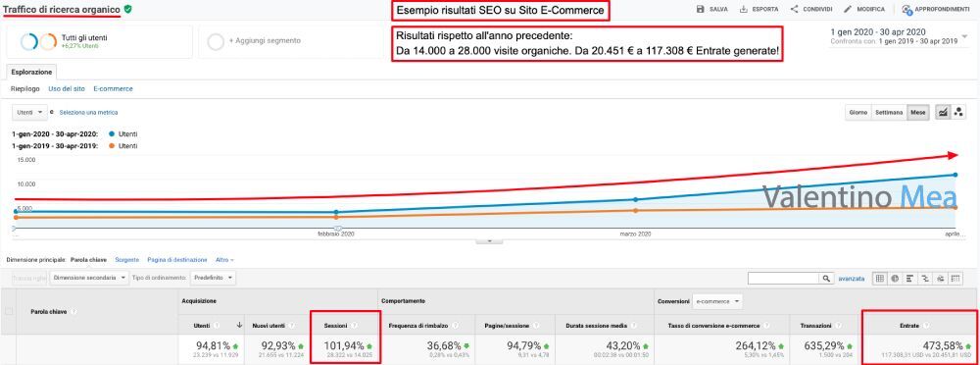Open the Predefinito sort type dropdown
This screenshot has width=980, height=365.
pos(213,278)
